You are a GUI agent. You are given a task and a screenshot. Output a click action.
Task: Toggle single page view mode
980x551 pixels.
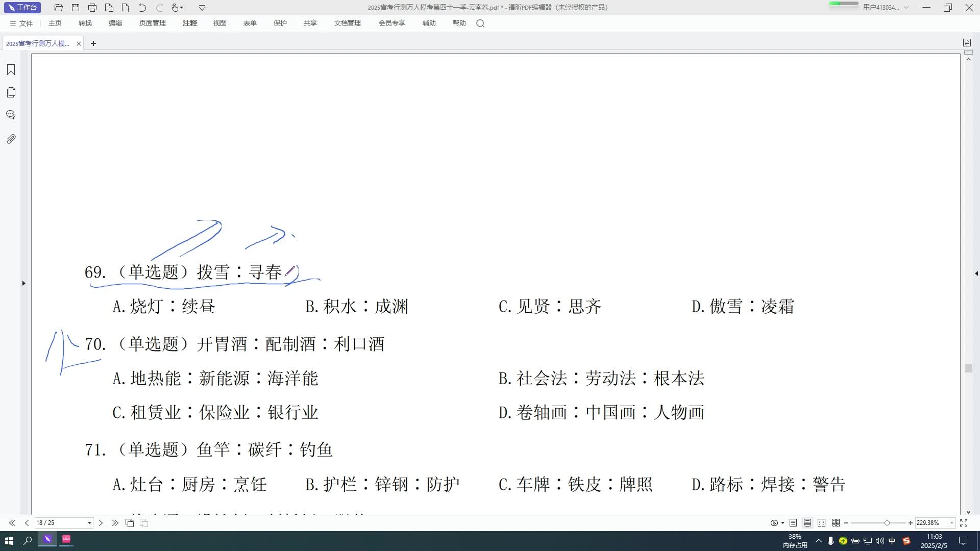click(793, 523)
